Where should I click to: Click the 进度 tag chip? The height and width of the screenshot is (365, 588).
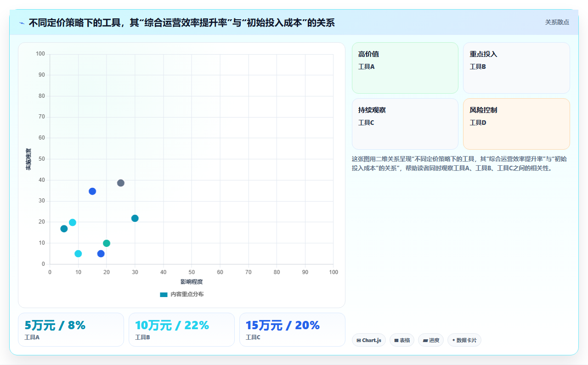[431, 340]
